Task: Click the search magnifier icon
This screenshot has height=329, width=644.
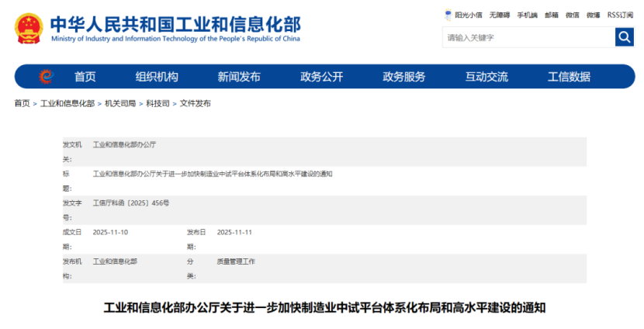Action: point(625,37)
